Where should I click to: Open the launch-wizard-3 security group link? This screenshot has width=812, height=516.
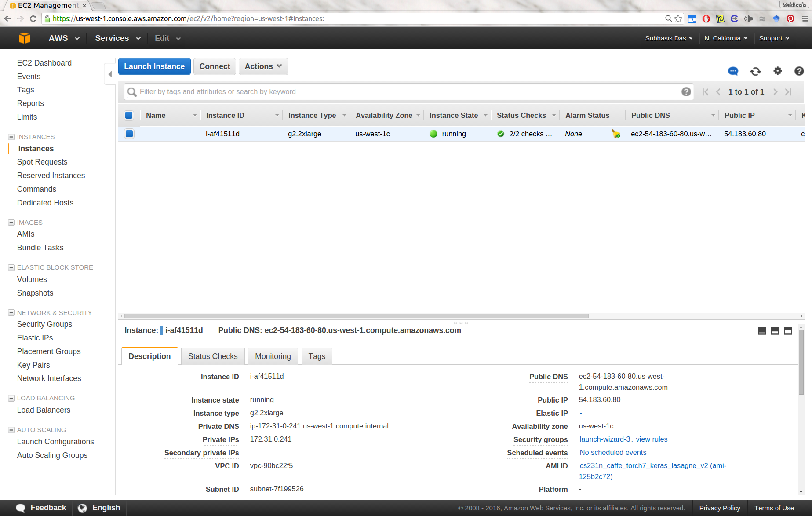pyautogui.click(x=605, y=439)
